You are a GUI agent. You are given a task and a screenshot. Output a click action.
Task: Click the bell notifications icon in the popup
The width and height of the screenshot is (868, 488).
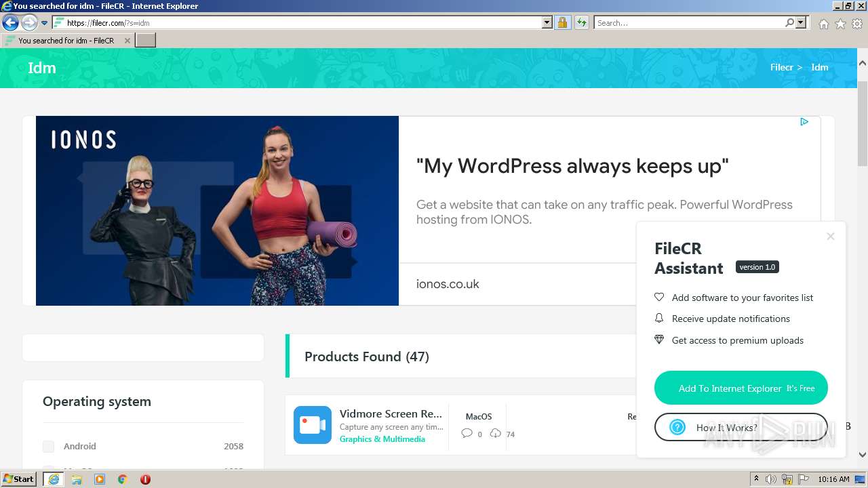pyautogui.click(x=659, y=318)
